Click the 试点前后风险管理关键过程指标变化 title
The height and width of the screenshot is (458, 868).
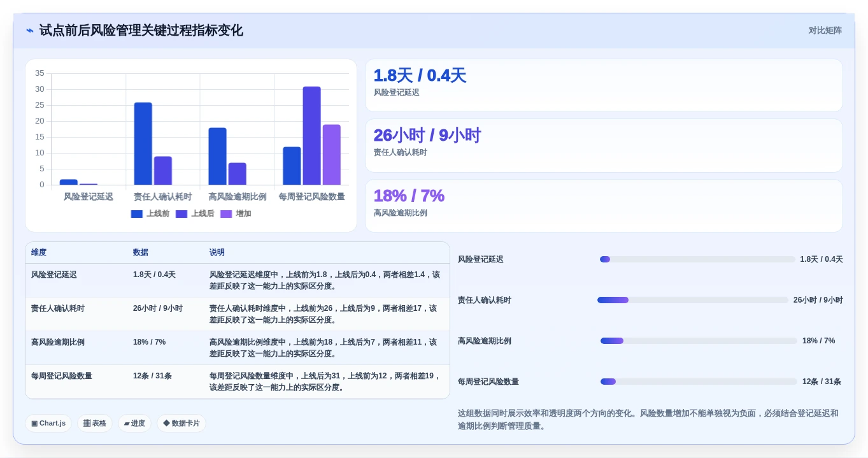point(141,31)
